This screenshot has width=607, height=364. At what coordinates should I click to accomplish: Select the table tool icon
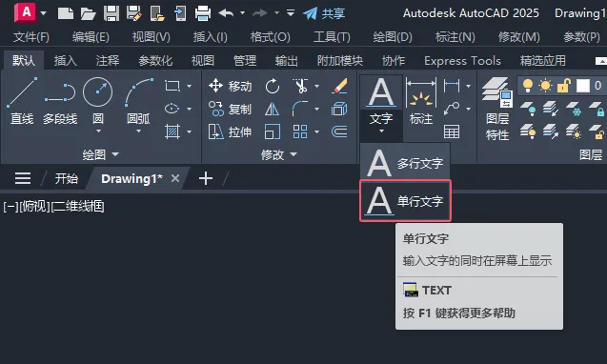452,131
